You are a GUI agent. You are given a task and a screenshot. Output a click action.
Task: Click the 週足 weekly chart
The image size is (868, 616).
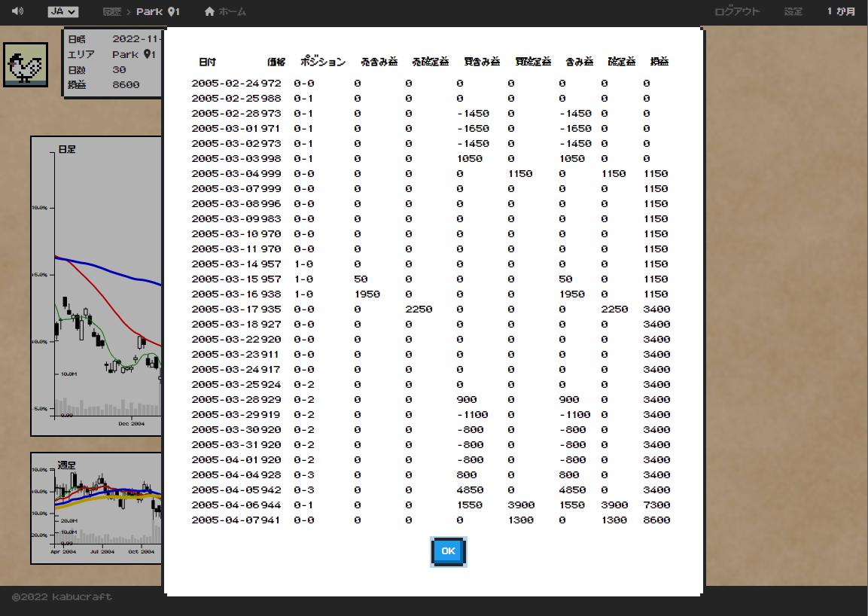tap(96, 508)
